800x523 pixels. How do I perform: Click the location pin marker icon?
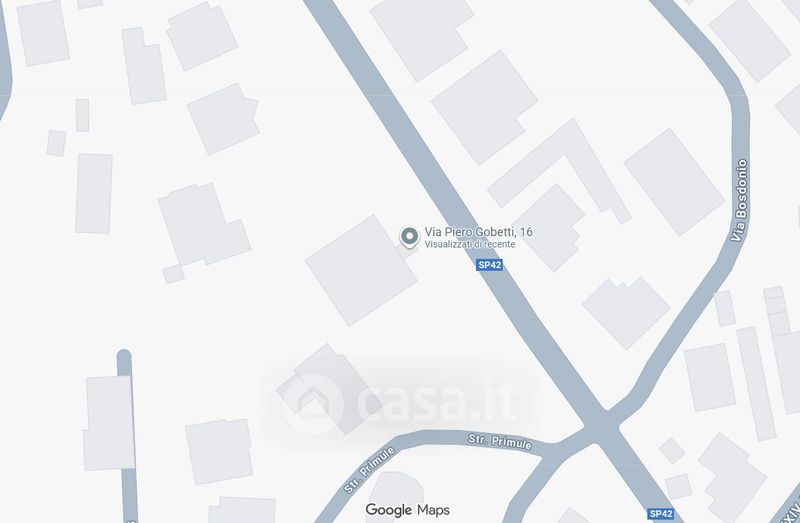pyautogui.click(x=409, y=237)
